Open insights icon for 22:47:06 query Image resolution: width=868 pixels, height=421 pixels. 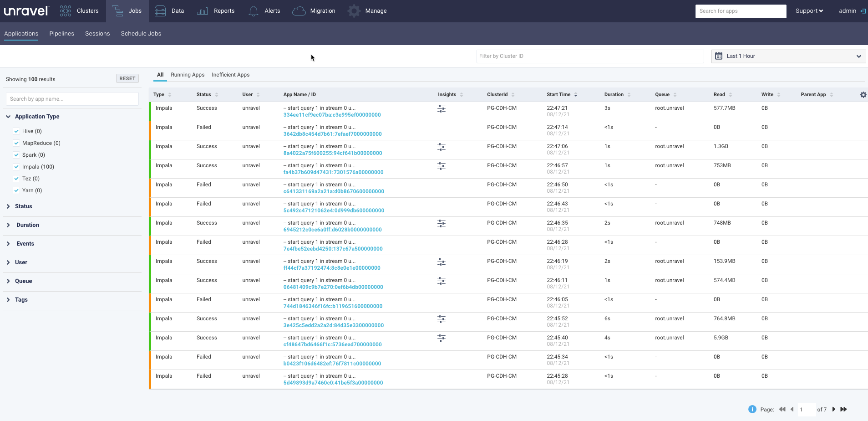(x=442, y=147)
